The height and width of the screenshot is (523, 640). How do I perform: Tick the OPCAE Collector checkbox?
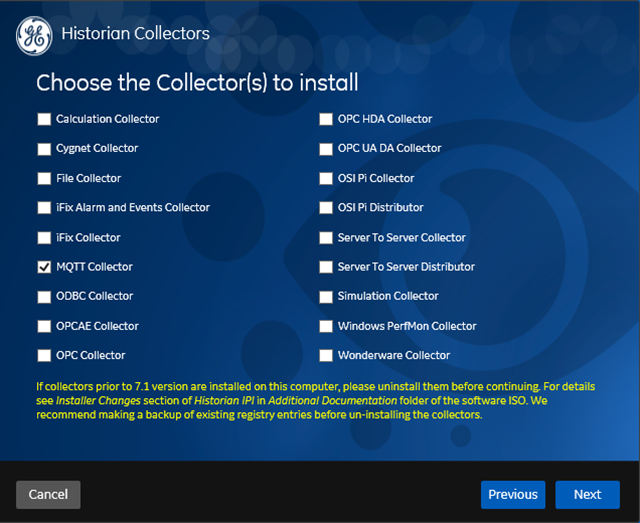(x=44, y=326)
